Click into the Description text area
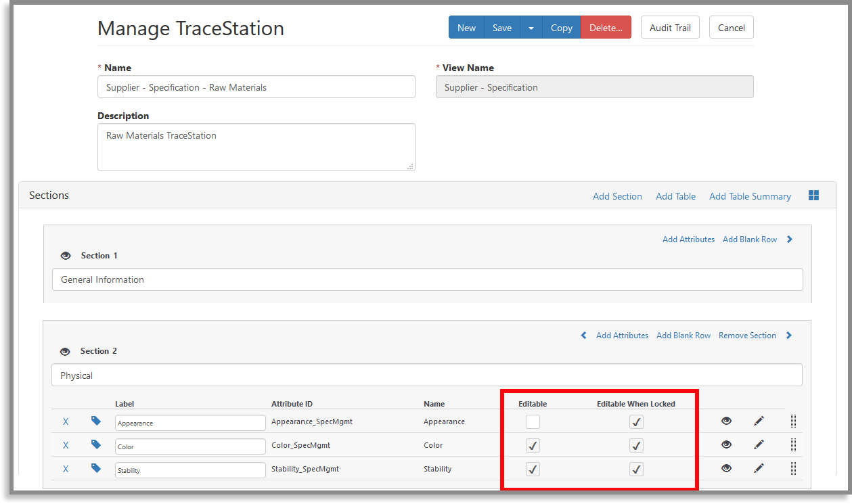The height and width of the screenshot is (504, 852). pos(256,147)
